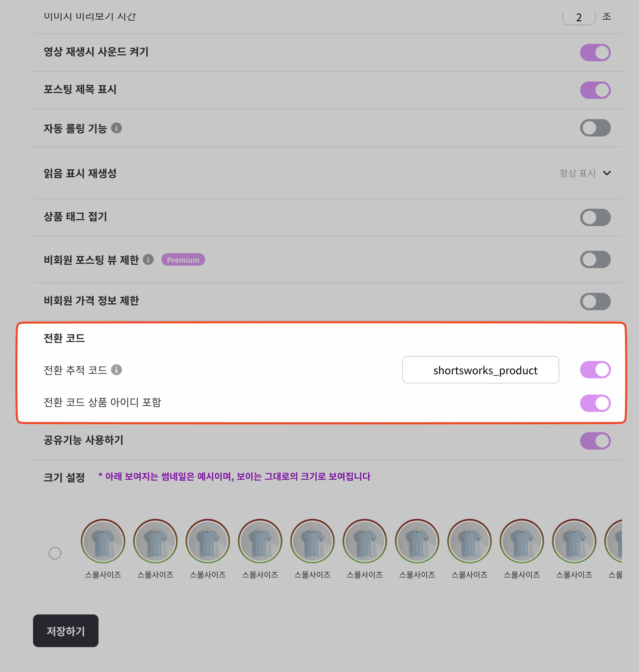
Task: Turn on 비회원 가격 정보 제한 toggle
Action: click(x=595, y=301)
